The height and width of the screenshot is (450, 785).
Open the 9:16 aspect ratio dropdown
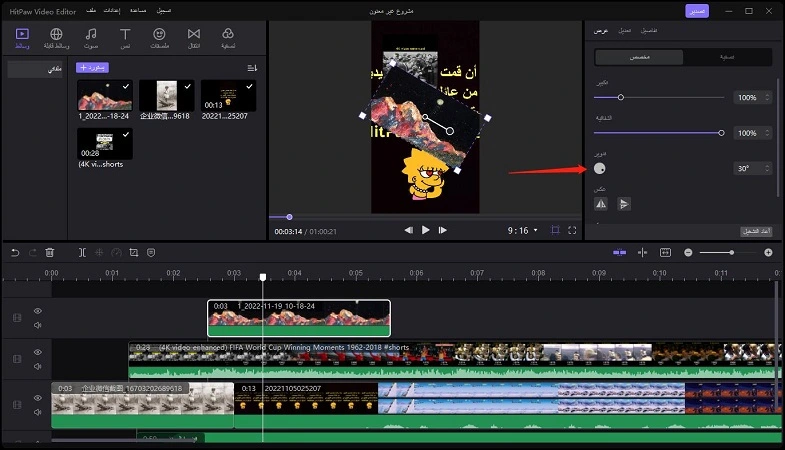[523, 230]
